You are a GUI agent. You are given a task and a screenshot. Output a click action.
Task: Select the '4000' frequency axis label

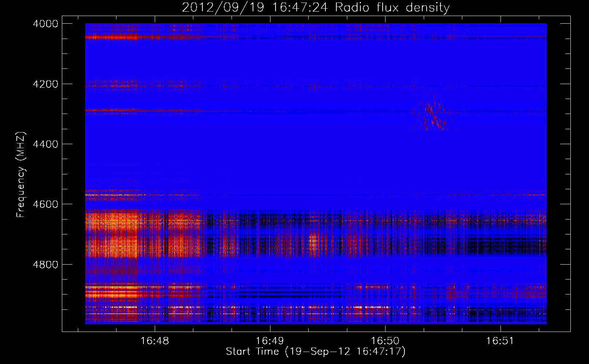point(46,24)
